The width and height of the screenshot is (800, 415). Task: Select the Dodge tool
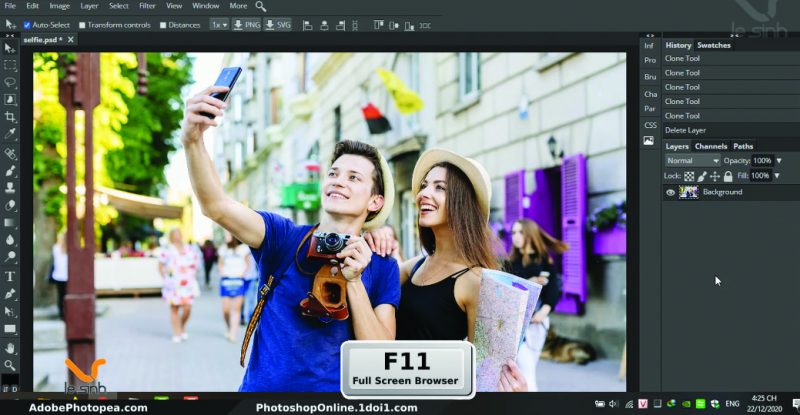click(10, 257)
